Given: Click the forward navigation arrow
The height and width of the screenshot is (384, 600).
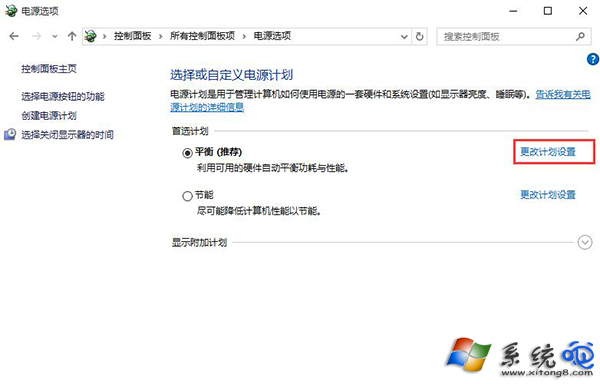Looking at the screenshot, I should coord(37,36).
